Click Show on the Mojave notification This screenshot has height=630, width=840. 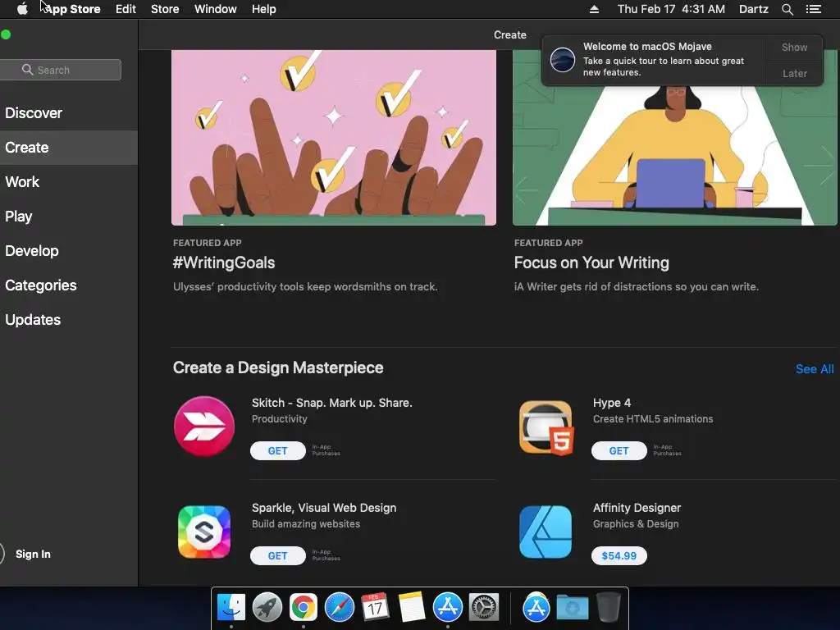pyautogui.click(x=794, y=47)
